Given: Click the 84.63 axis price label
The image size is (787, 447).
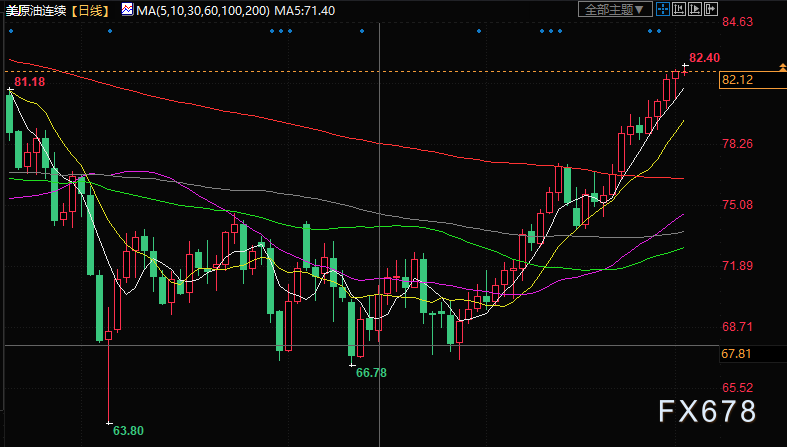Looking at the screenshot, I should pyautogui.click(x=737, y=22).
